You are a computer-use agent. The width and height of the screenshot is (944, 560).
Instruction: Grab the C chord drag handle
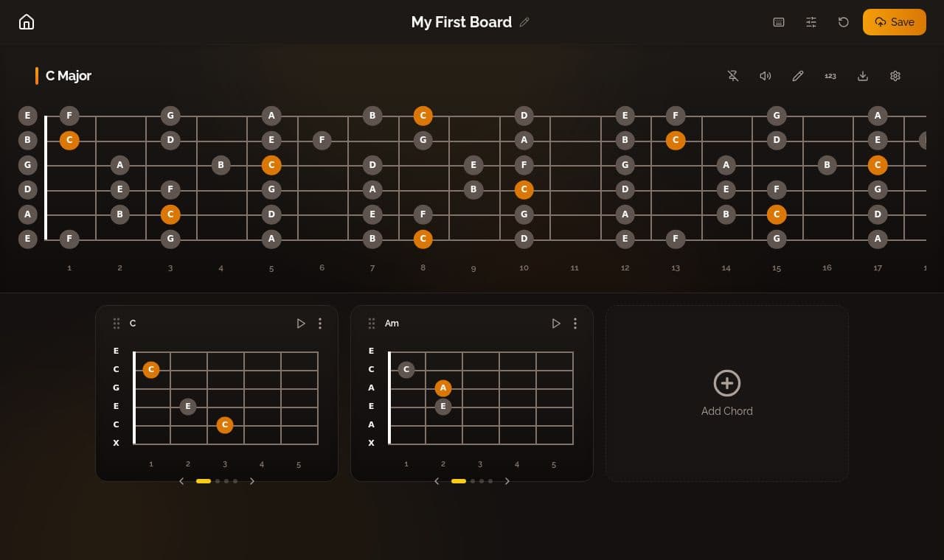pos(117,323)
